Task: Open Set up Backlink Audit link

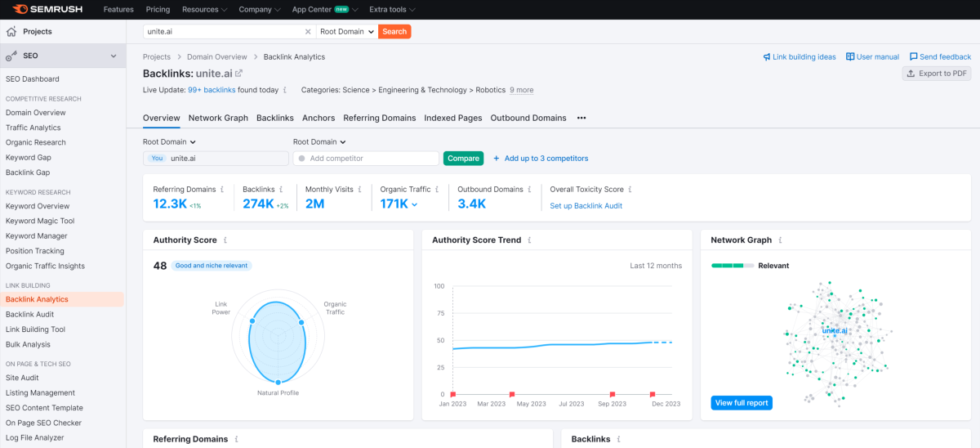Action: pos(586,206)
